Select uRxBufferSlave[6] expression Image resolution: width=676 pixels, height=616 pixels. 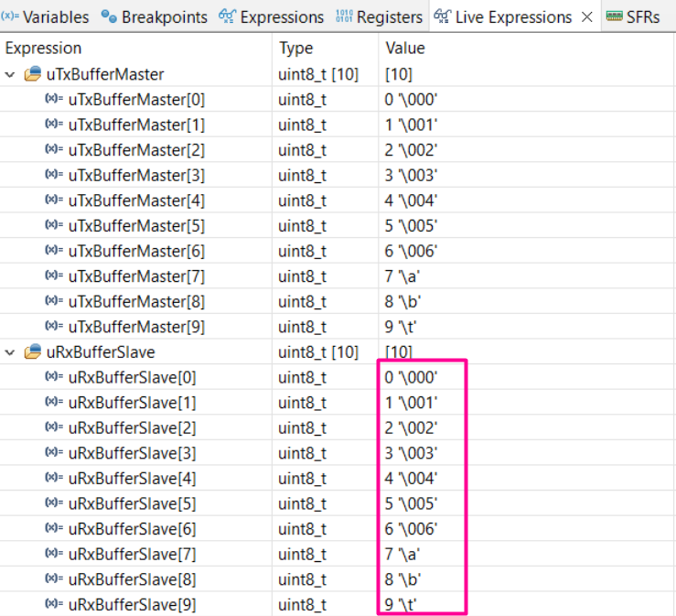point(132,529)
